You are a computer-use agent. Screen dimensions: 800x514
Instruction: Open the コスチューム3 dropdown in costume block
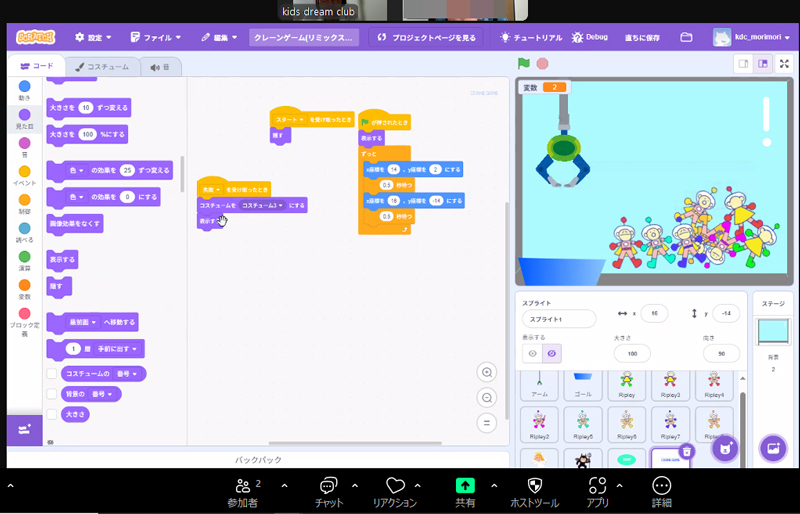coord(262,205)
